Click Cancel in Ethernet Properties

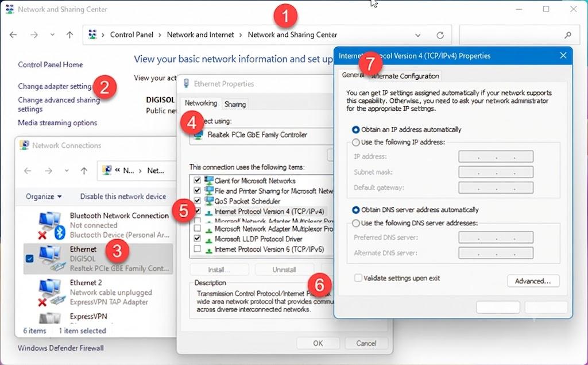pyautogui.click(x=366, y=343)
